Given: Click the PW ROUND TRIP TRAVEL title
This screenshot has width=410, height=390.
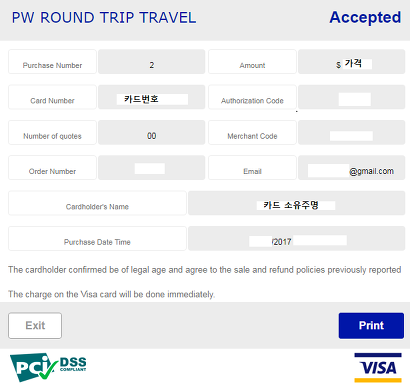Looking at the screenshot, I should [x=104, y=18].
